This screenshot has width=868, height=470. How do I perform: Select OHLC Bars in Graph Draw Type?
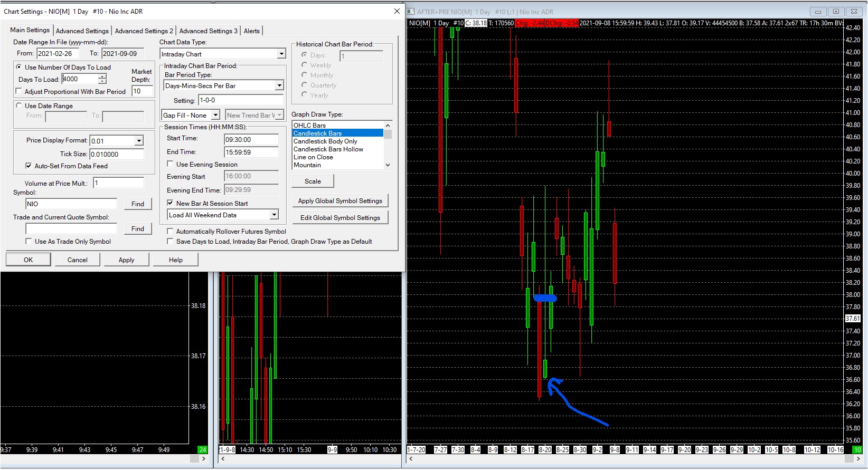338,126
